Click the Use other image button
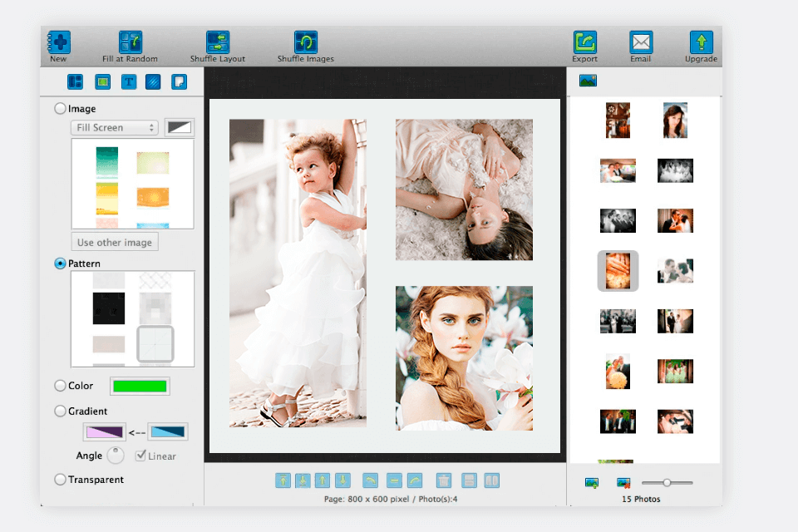This screenshot has width=798, height=532. tap(114, 241)
